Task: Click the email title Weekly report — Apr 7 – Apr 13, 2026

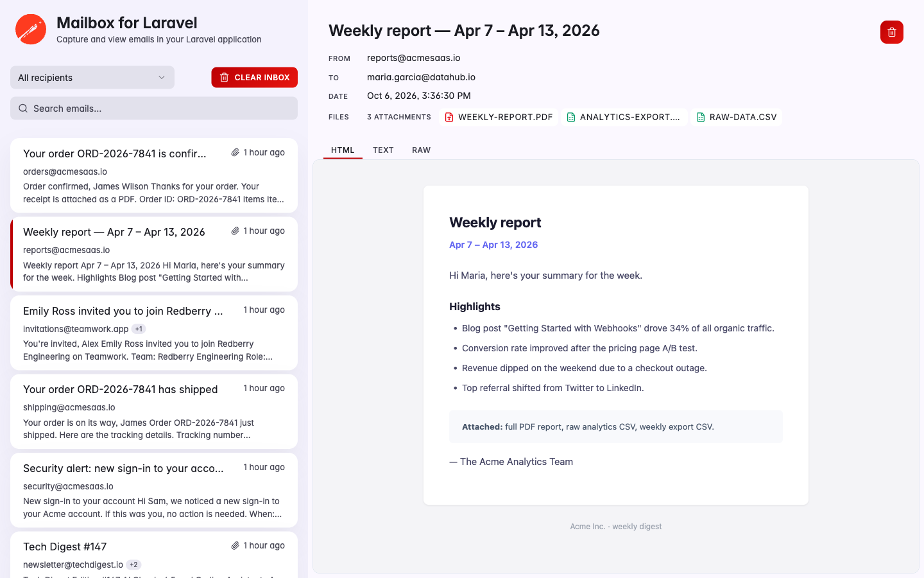Action: point(464,31)
